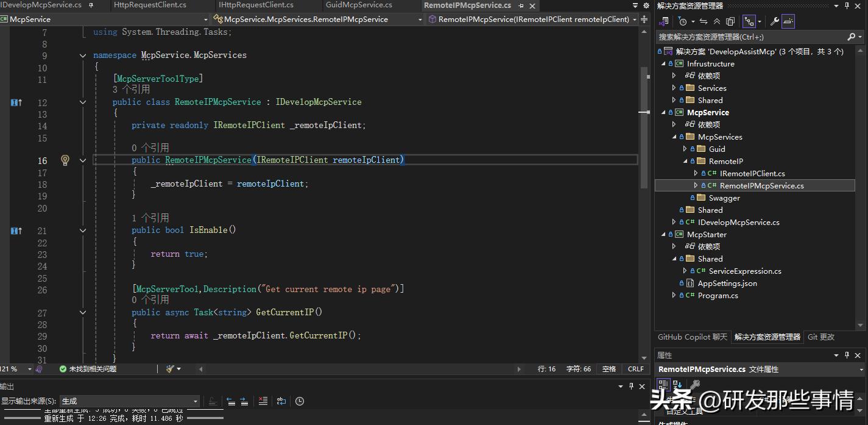The width and height of the screenshot is (868, 425).
Task: Open the output source dropdown showing 生成
Action: [130, 401]
